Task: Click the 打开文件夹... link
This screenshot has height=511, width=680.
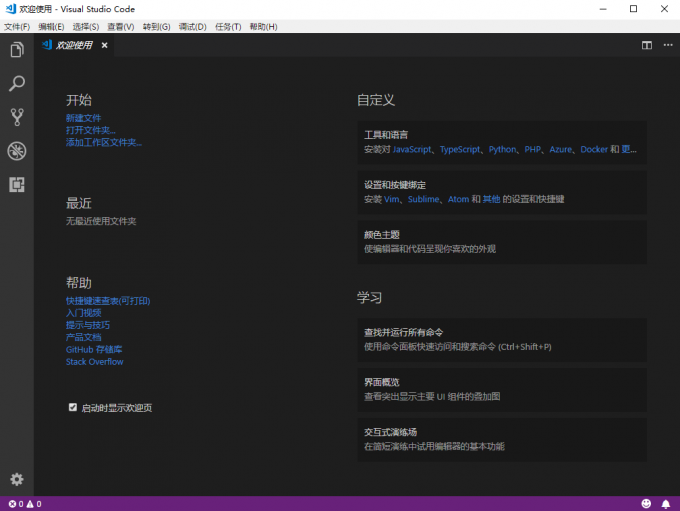Action: 91,130
